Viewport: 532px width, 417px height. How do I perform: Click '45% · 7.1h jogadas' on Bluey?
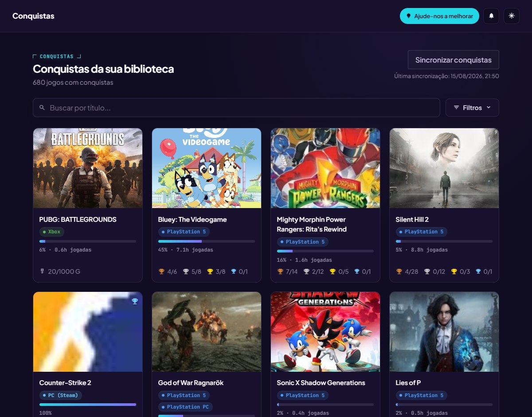pyautogui.click(x=186, y=250)
